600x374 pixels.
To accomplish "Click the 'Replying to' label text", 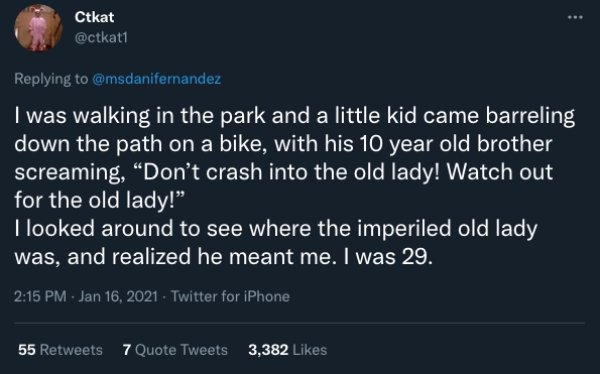I will 51,79.
